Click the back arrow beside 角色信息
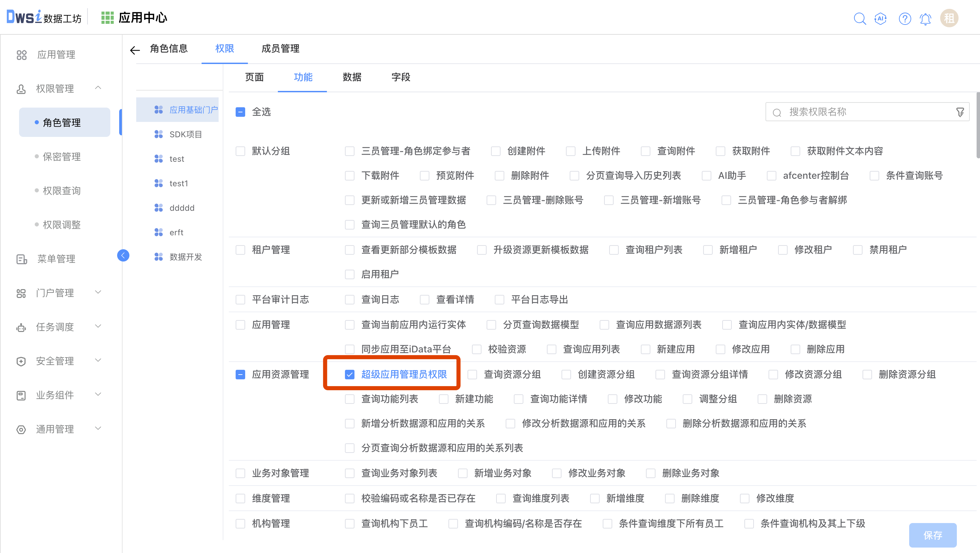Screen dimensions: 980x553 135,50
